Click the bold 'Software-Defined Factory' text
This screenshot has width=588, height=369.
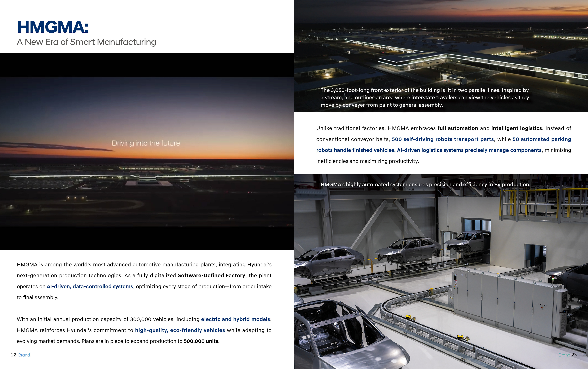click(x=211, y=276)
